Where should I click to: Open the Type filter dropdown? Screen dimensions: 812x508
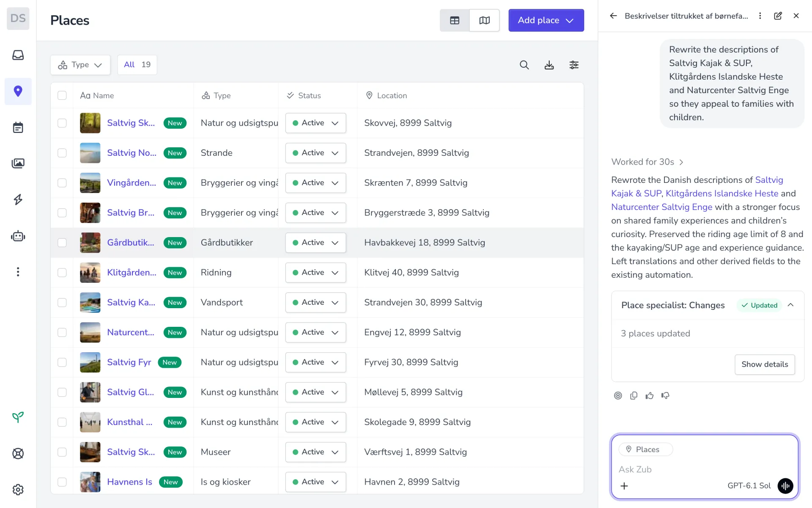[80, 65]
